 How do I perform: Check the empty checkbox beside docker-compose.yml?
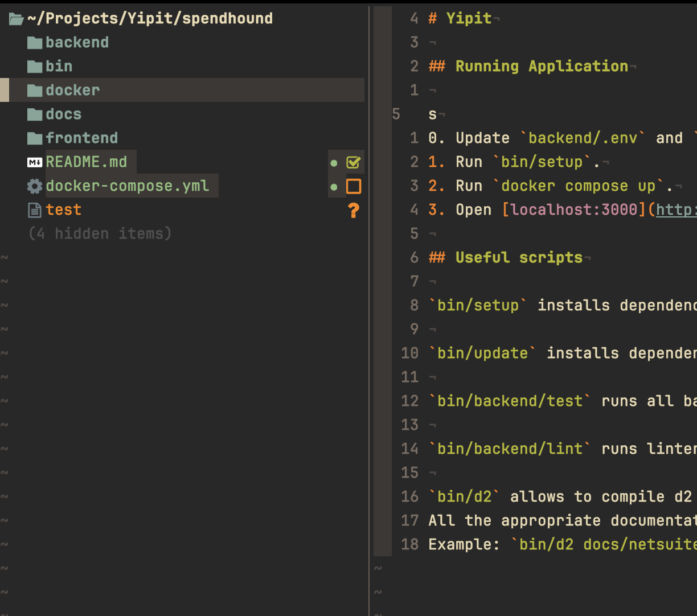(353, 186)
